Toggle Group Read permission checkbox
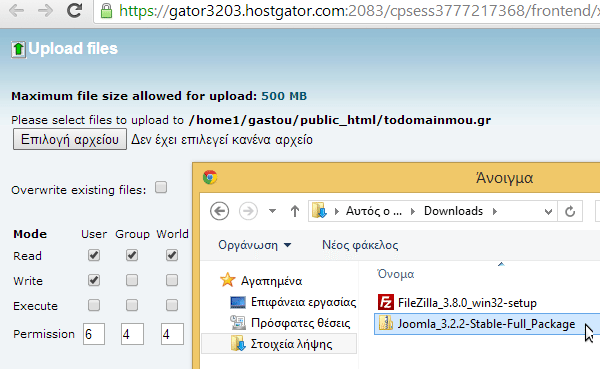 click(x=132, y=255)
